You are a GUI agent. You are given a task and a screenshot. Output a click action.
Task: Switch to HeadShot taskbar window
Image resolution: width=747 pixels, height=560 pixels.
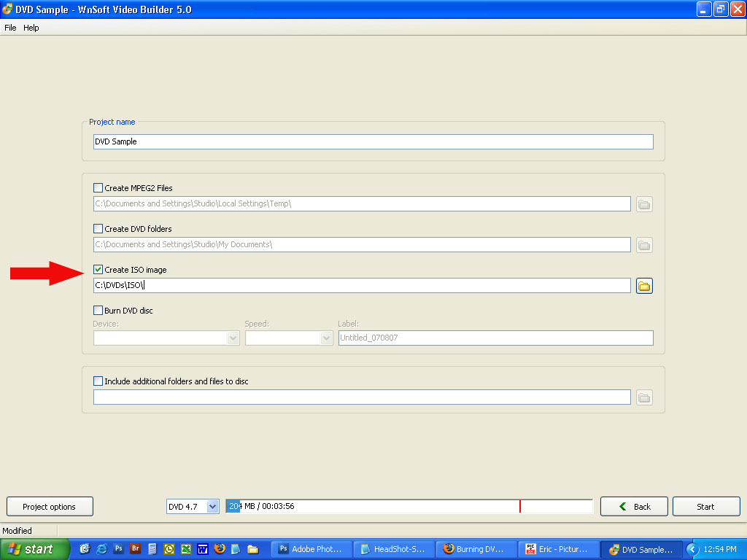pos(395,549)
